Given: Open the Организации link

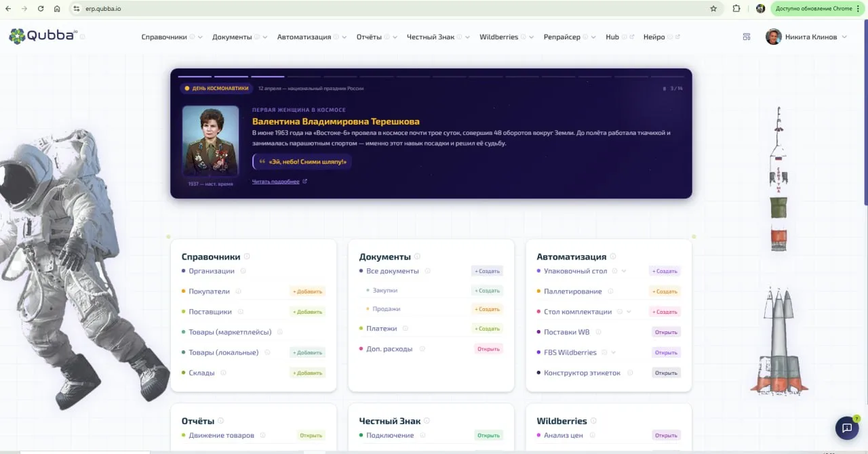Looking at the screenshot, I should click(x=212, y=271).
